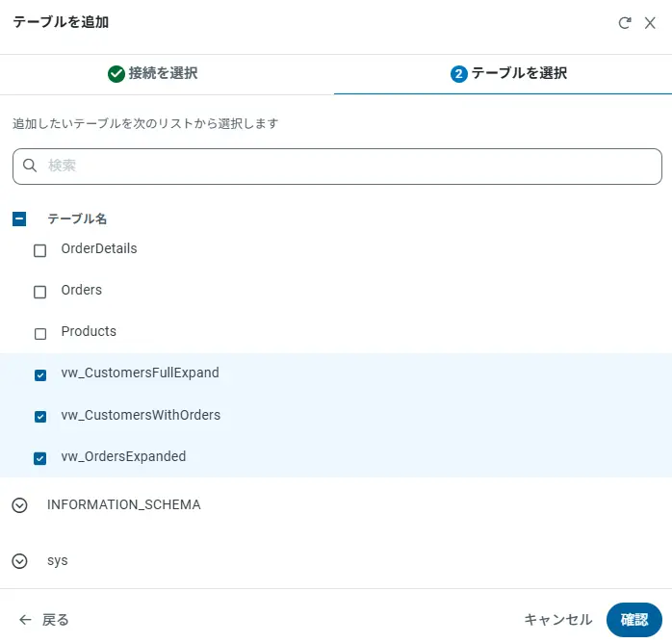Click the refresh icon in dialog header

point(625,22)
